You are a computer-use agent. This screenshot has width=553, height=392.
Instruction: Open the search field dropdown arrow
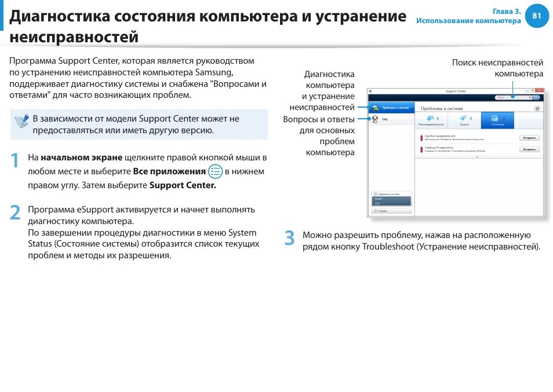click(530, 96)
